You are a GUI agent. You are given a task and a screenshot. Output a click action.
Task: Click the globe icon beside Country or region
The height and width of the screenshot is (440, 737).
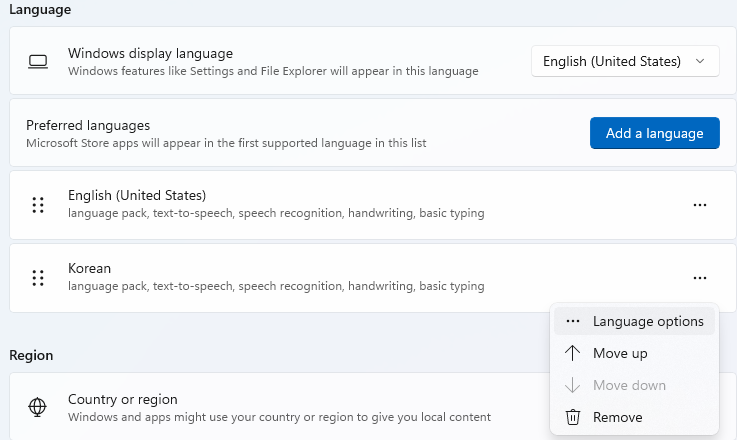click(38, 407)
